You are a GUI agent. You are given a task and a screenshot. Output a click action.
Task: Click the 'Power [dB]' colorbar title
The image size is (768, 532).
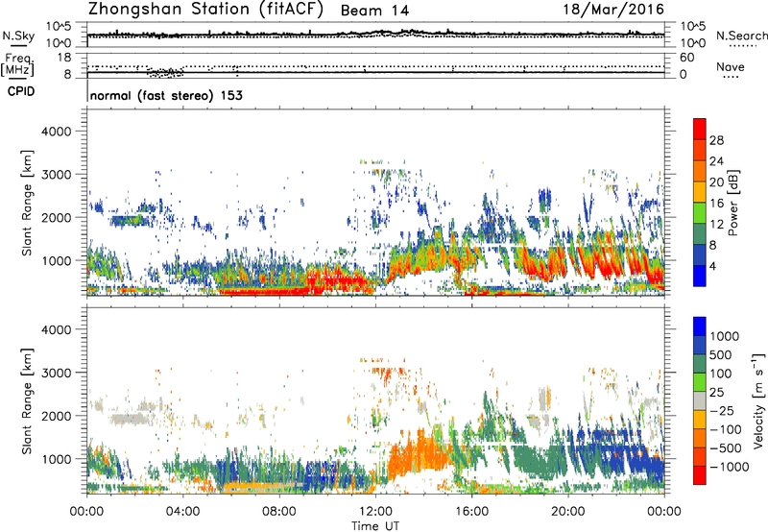[x=732, y=203]
